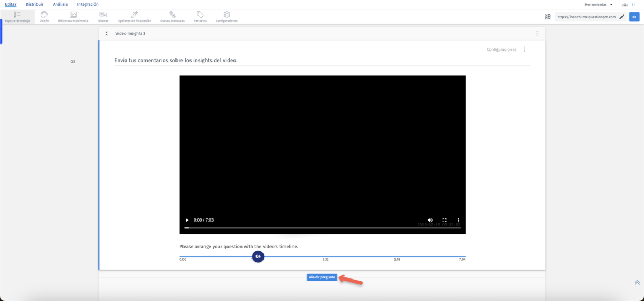This screenshot has width=644, height=301.
Task: Click the QR code icon
Action: 548,17
